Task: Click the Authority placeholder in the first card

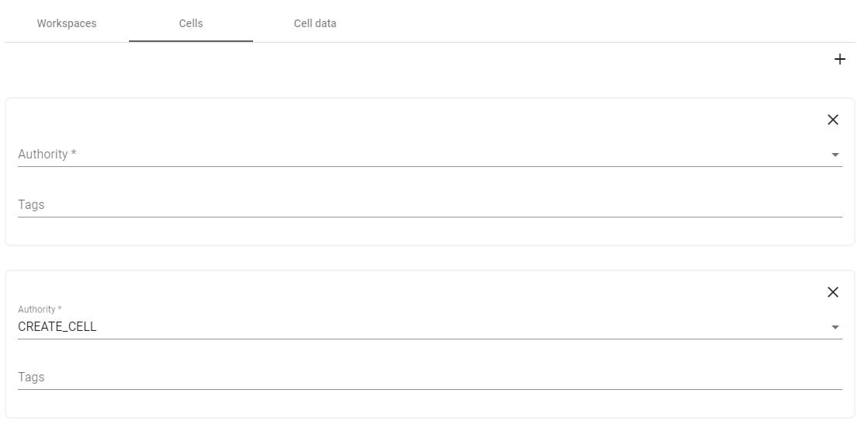Action: (x=47, y=155)
